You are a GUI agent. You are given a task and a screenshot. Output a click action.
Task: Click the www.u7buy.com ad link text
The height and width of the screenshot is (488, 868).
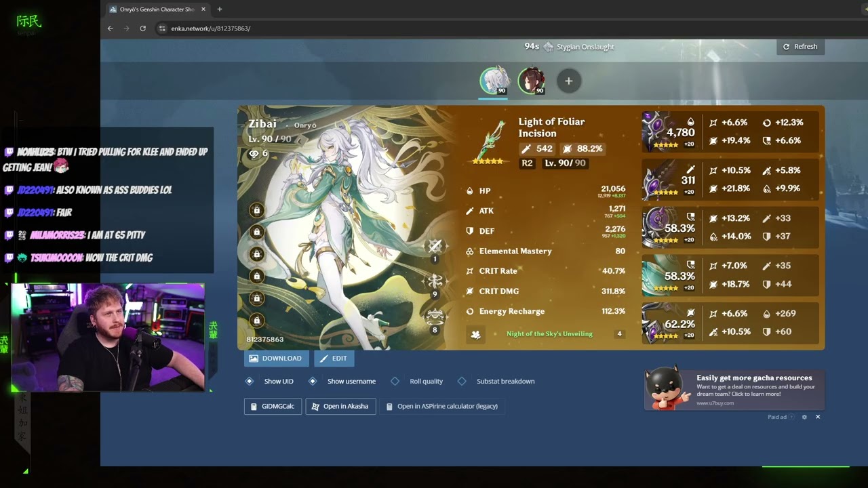click(715, 403)
